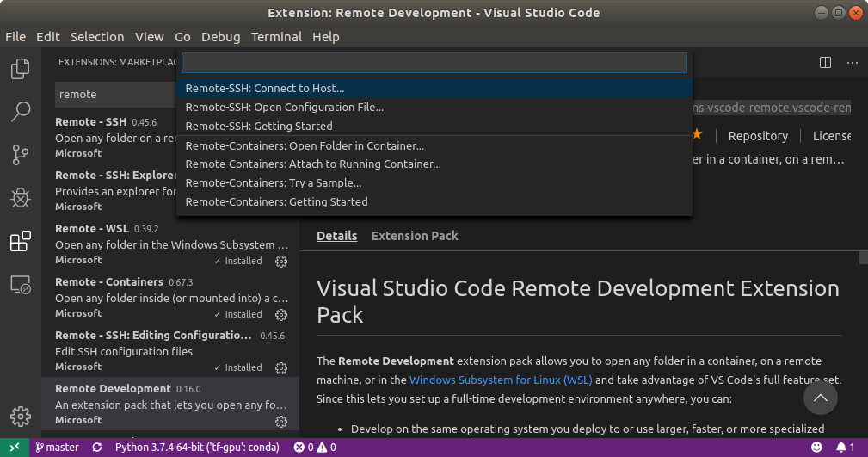Screen dimensions: 868x457
Task: Open the Manage gear in activity bar
Action: click(21, 417)
